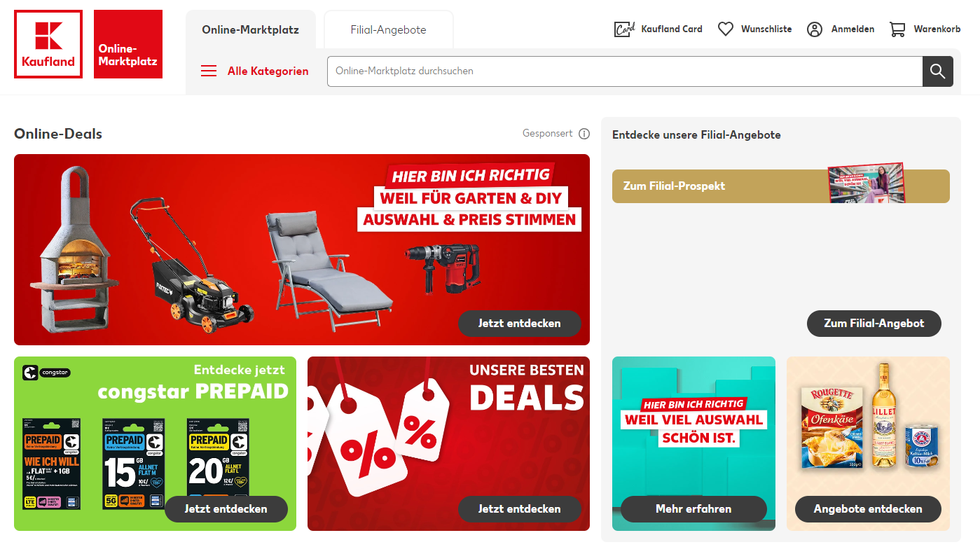Focus the Online-Marktplatz durchsuchen search field
This screenshot has width=980, height=554.
coord(625,71)
